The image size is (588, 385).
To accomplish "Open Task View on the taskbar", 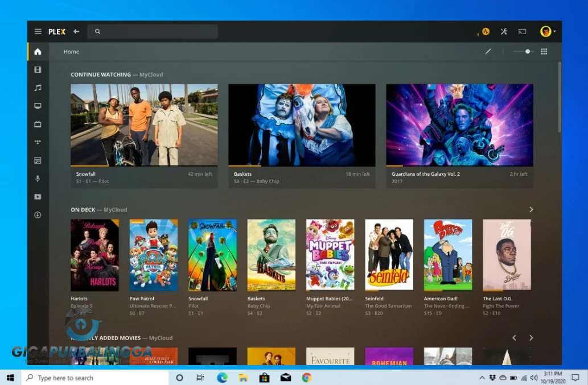I will tap(200, 378).
